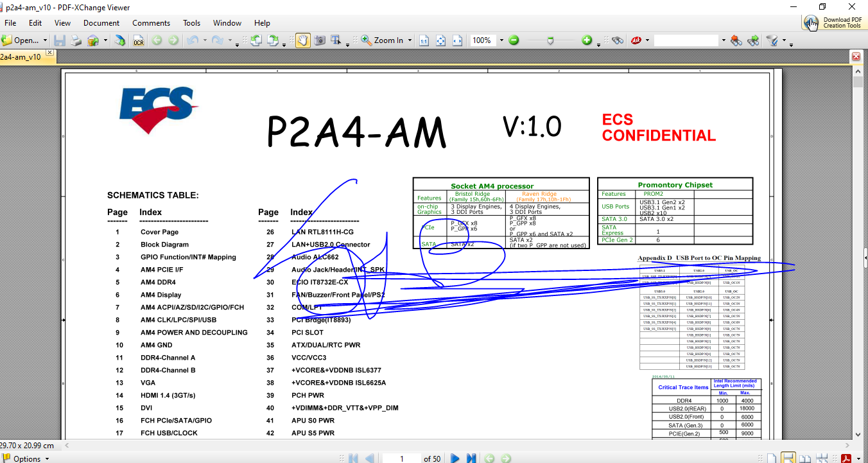Go to previous view using green back arrow
Viewport: 868px width, 463px height.
pyautogui.click(x=157, y=40)
